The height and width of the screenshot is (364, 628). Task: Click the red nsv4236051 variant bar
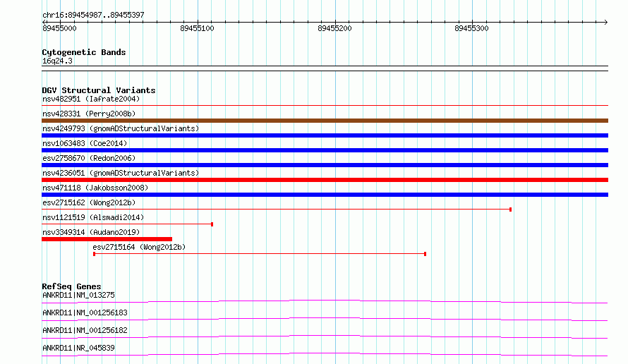tap(325, 180)
